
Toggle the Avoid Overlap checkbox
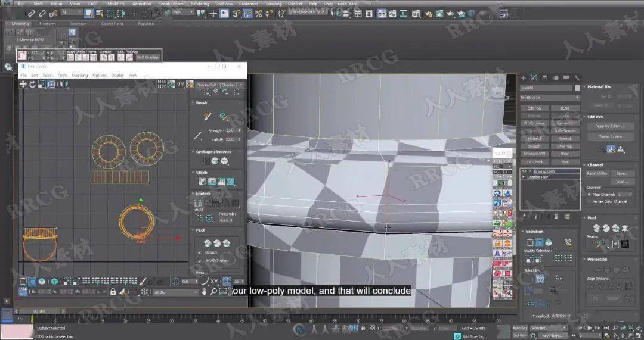[200, 260]
